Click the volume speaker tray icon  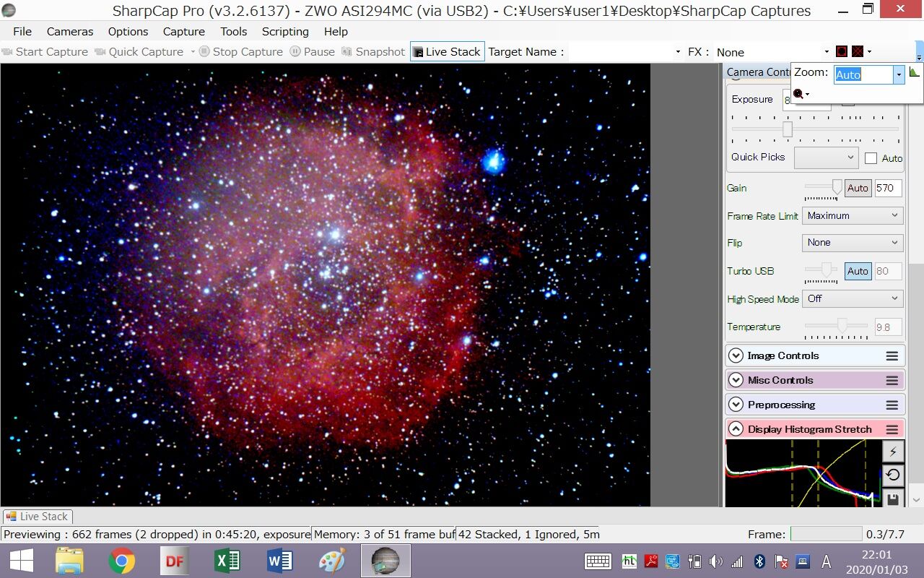pyautogui.click(x=715, y=561)
